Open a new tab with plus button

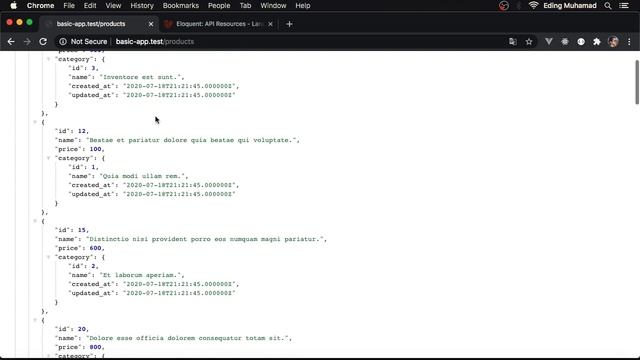coord(289,24)
